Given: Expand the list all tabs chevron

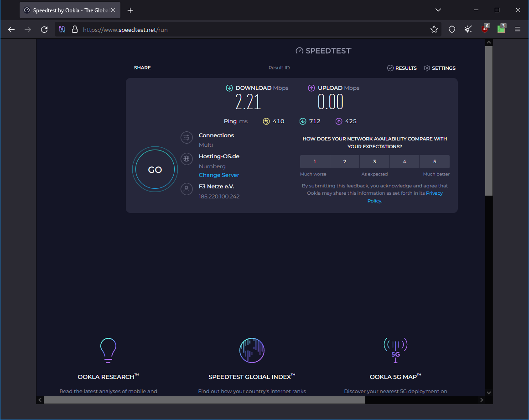Looking at the screenshot, I should 438,10.
